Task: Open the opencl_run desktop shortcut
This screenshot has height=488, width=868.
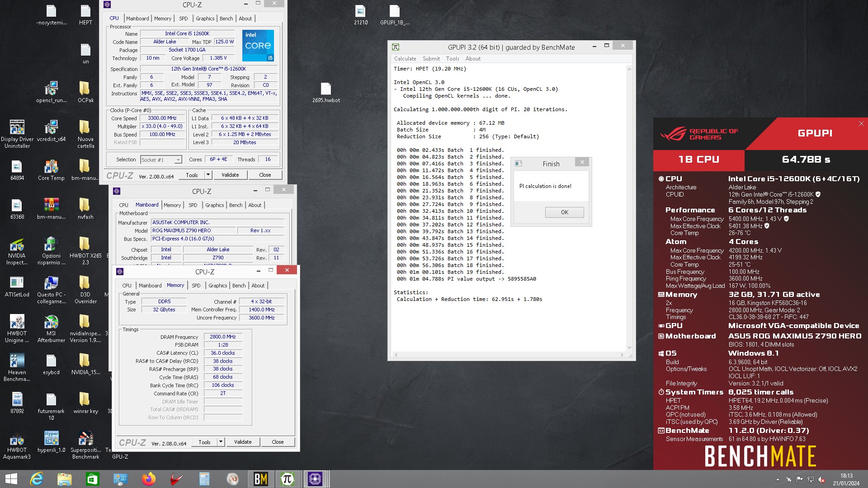Action: tap(51, 92)
